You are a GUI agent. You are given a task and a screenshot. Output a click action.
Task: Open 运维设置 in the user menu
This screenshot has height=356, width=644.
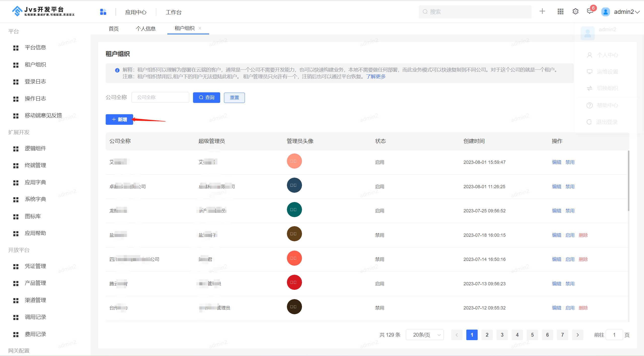[x=602, y=72]
